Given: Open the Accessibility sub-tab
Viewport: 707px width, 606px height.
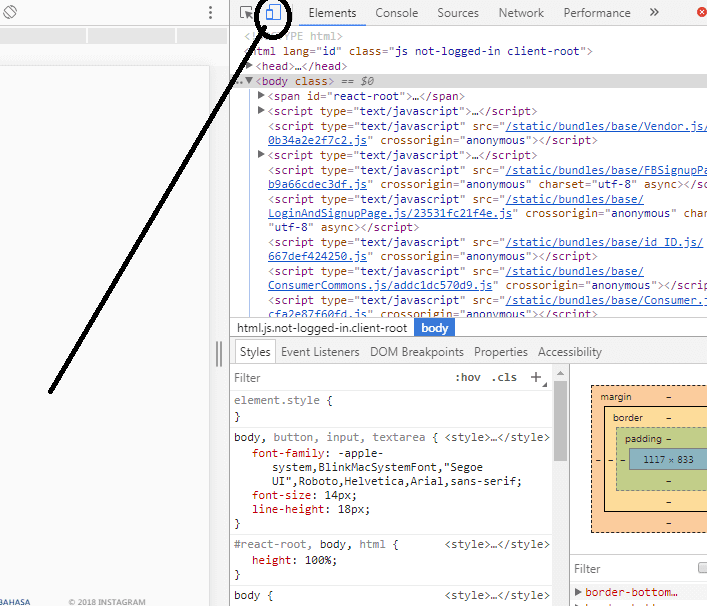Looking at the screenshot, I should point(570,352).
